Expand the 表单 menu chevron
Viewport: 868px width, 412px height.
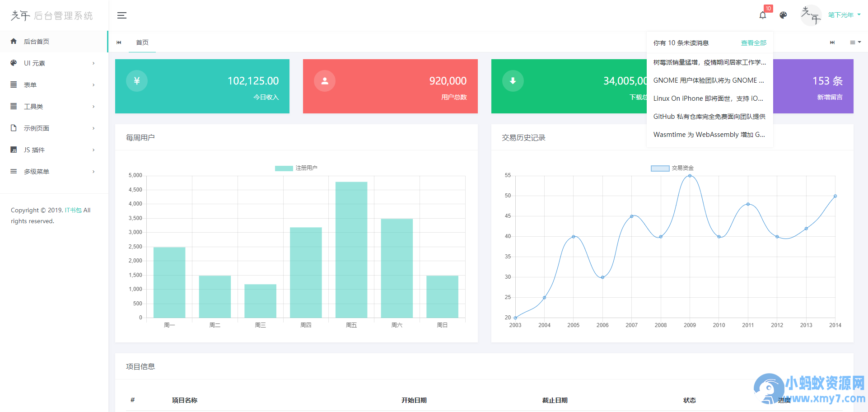pos(93,85)
